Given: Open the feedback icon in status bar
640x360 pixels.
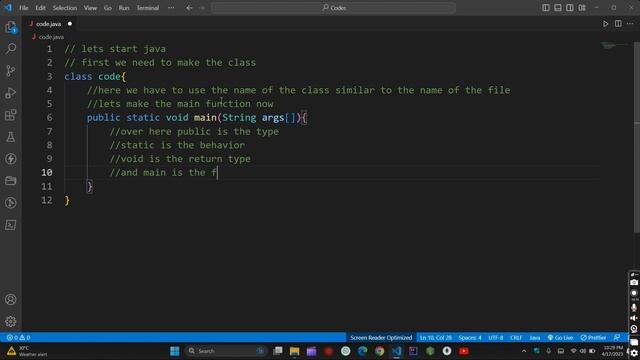Looking at the screenshot, I should [617, 338].
